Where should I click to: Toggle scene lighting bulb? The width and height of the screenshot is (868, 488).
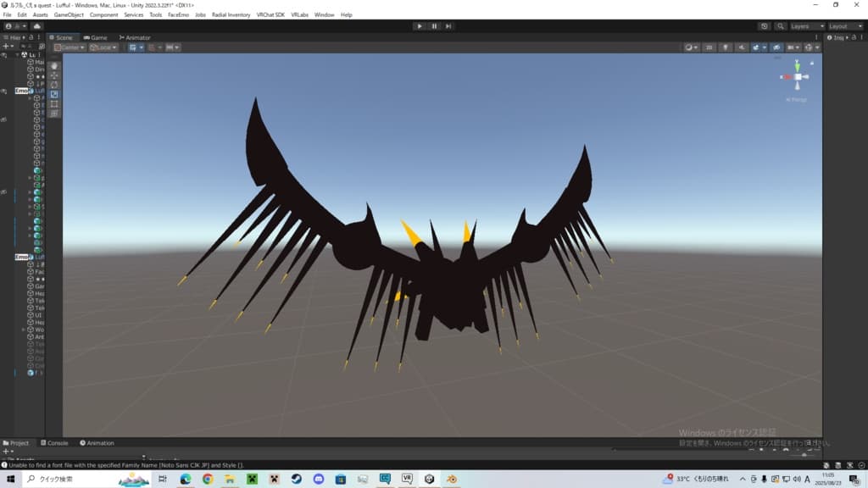pyautogui.click(x=724, y=47)
